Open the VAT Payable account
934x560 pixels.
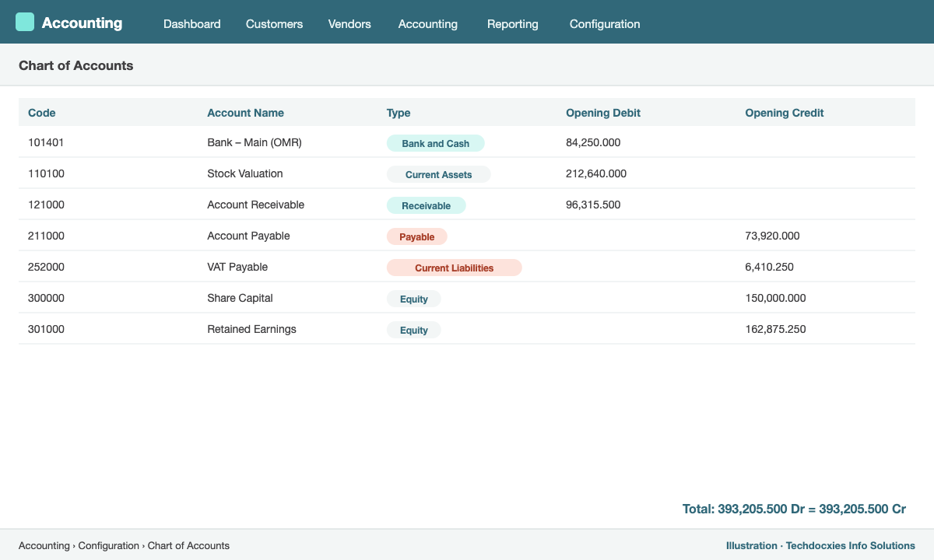click(237, 267)
